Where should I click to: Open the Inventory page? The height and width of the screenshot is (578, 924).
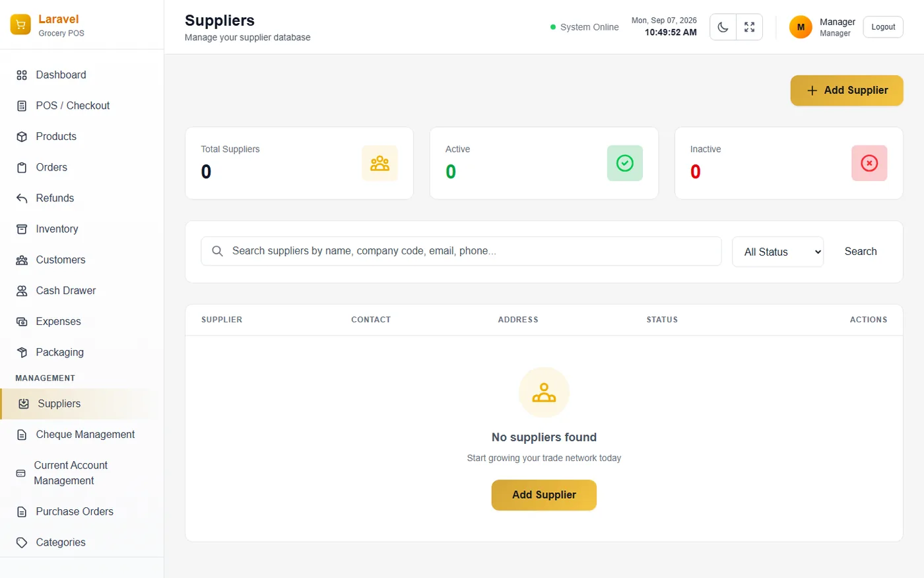(x=82, y=229)
